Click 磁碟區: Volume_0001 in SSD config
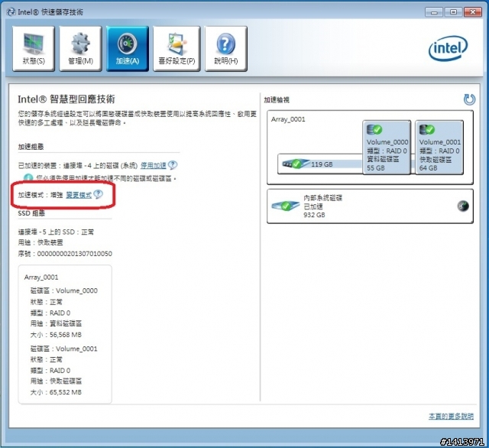The image size is (489, 448). click(64, 349)
